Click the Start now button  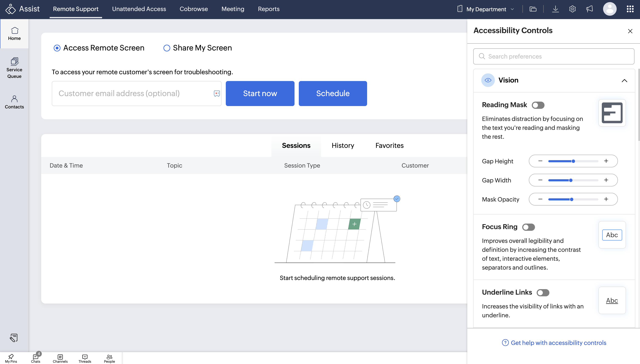(260, 94)
